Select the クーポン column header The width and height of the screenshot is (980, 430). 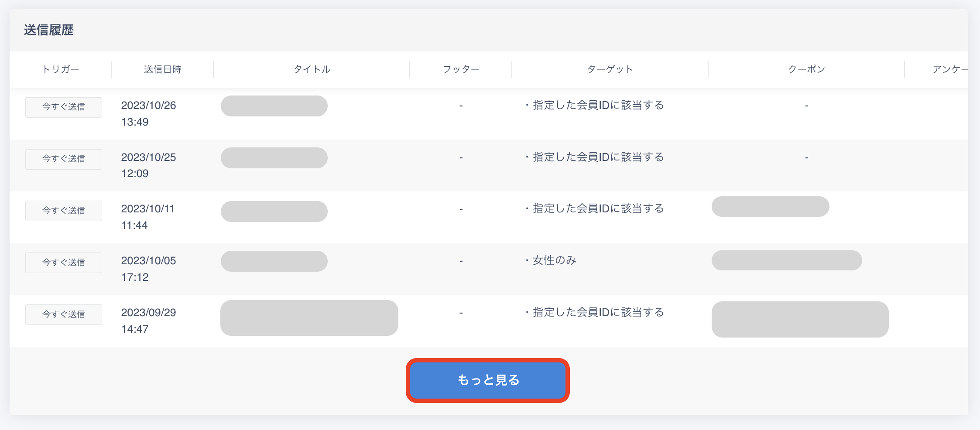coord(806,69)
